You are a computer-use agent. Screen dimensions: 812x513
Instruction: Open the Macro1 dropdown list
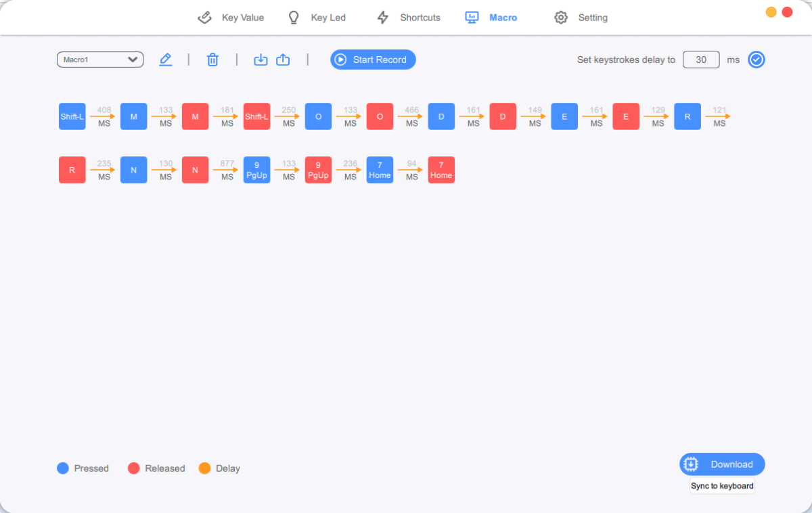click(100, 60)
